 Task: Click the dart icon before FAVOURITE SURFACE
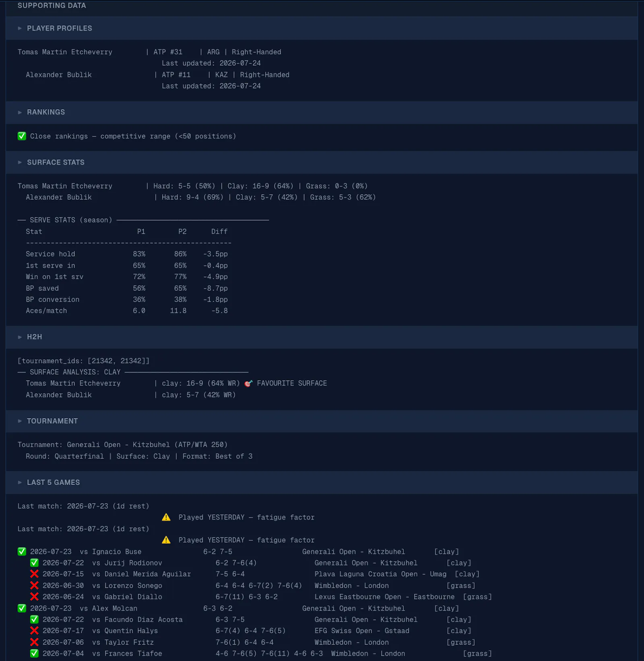[x=248, y=383]
